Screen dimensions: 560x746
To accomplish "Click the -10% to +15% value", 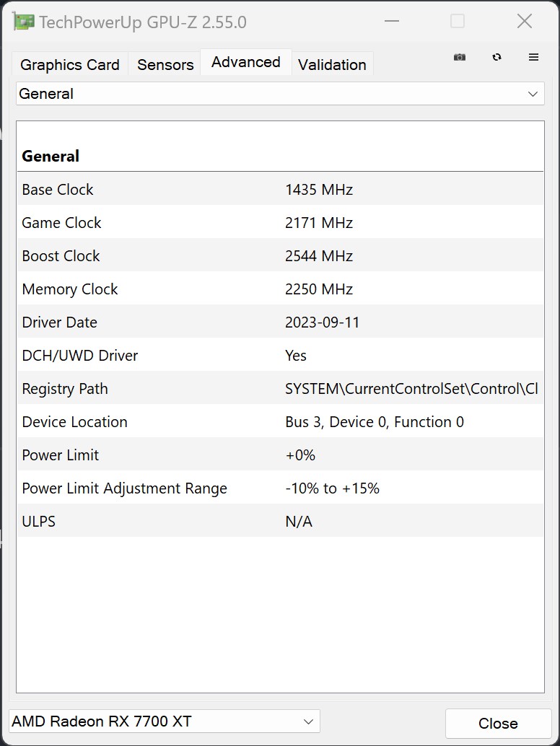I will click(332, 488).
